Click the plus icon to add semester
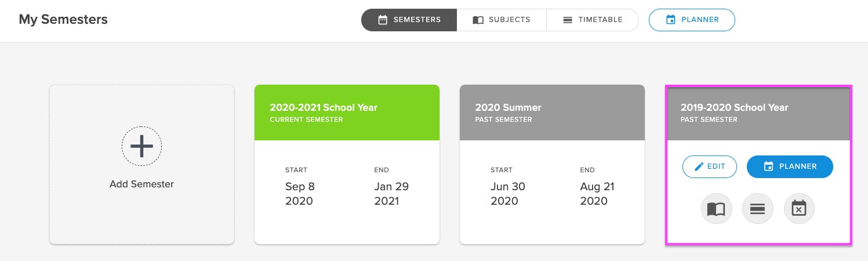Viewport: 868px width, 261px height. [x=141, y=147]
